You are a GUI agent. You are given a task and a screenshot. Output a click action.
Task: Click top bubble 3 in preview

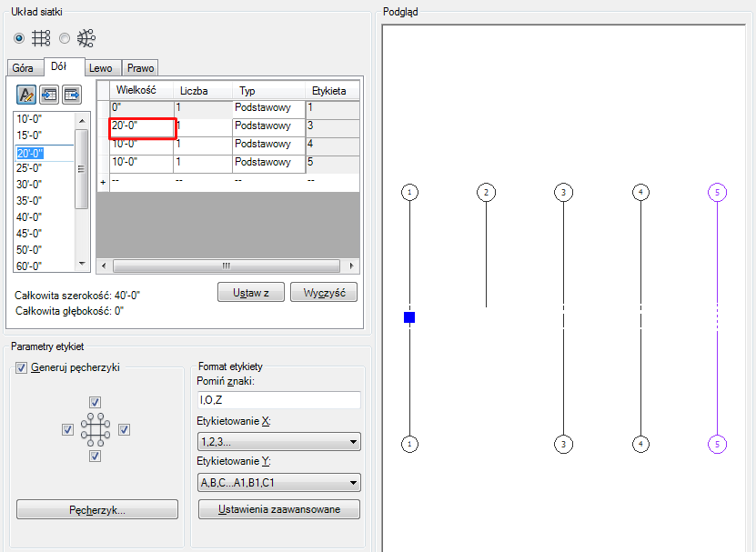click(564, 193)
